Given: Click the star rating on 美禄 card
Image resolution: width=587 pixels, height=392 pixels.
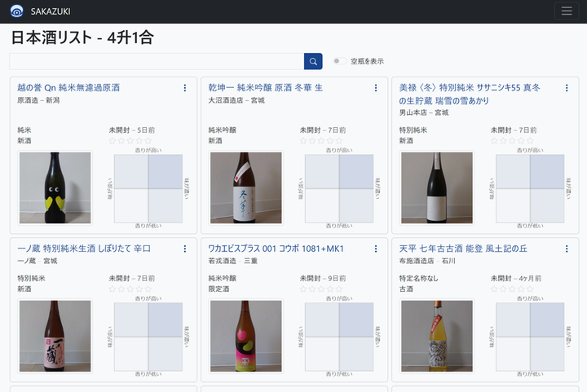Looking at the screenshot, I should tap(512, 141).
